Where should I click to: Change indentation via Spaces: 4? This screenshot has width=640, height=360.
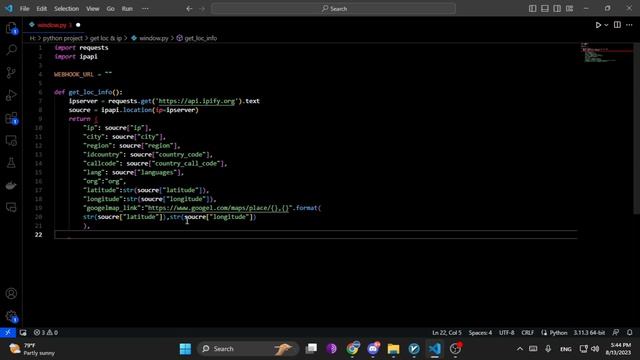tap(480, 332)
